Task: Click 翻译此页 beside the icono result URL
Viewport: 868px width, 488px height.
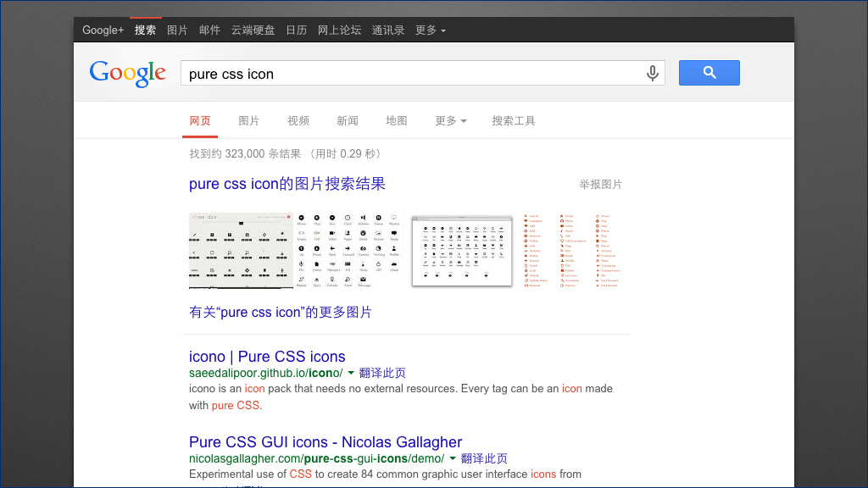Action: click(x=382, y=373)
